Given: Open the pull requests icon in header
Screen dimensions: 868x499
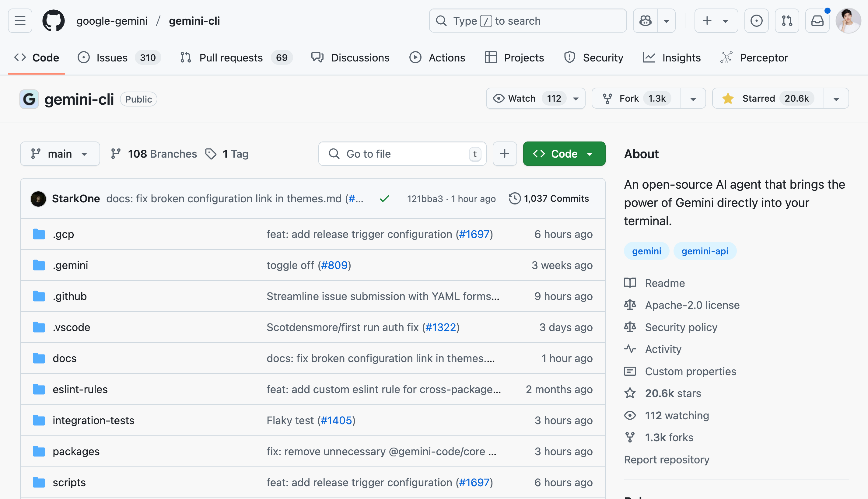Looking at the screenshot, I should 787,21.
